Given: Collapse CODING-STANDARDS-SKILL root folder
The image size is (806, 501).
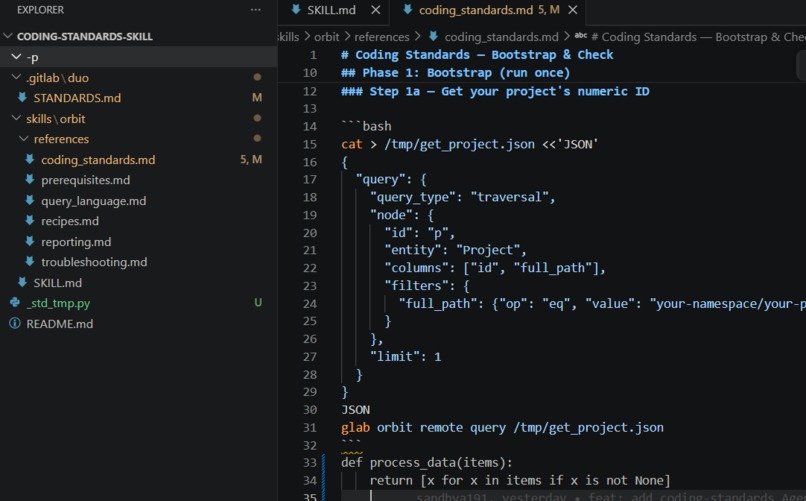Looking at the screenshot, I should (x=8, y=36).
